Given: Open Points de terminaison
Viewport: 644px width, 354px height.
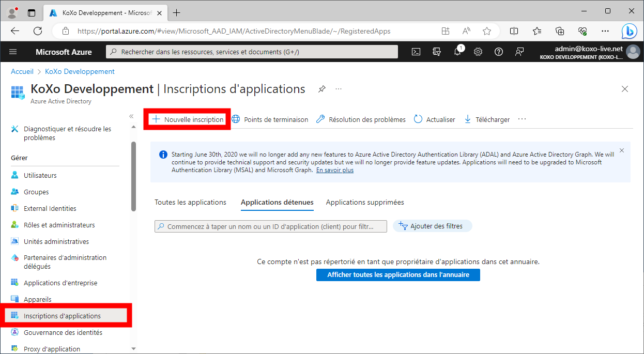Looking at the screenshot, I should 270,119.
